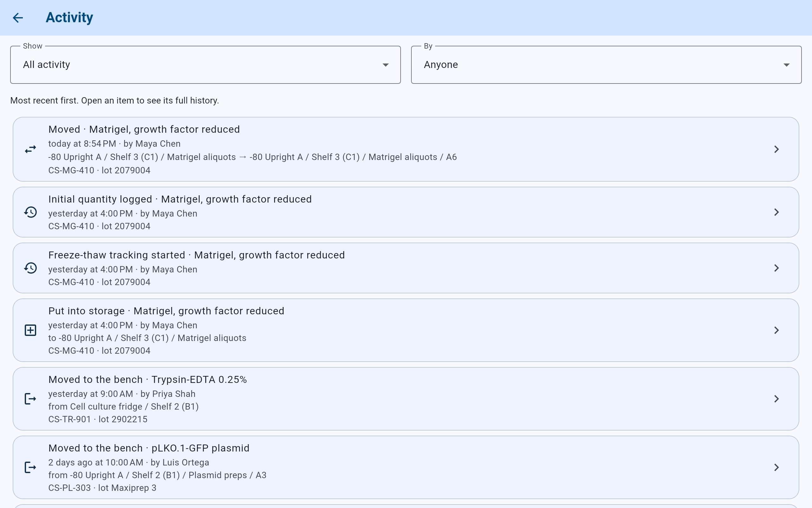Click the plus-box icon on Put into storage

click(30, 330)
